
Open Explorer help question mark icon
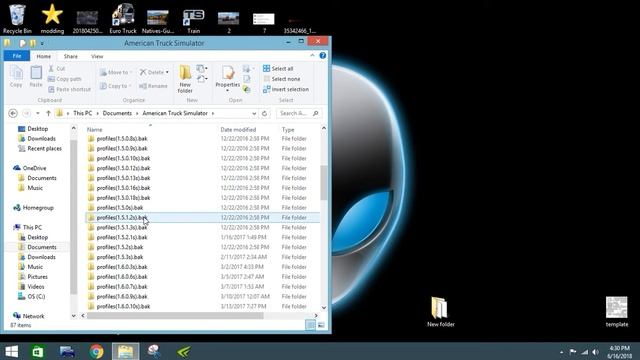pos(322,56)
